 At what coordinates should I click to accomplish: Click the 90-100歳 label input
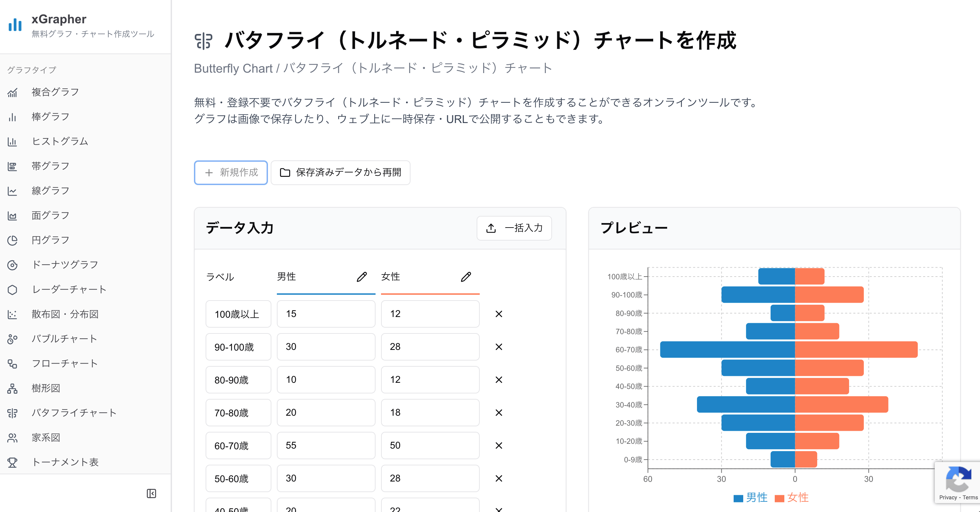point(238,347)
